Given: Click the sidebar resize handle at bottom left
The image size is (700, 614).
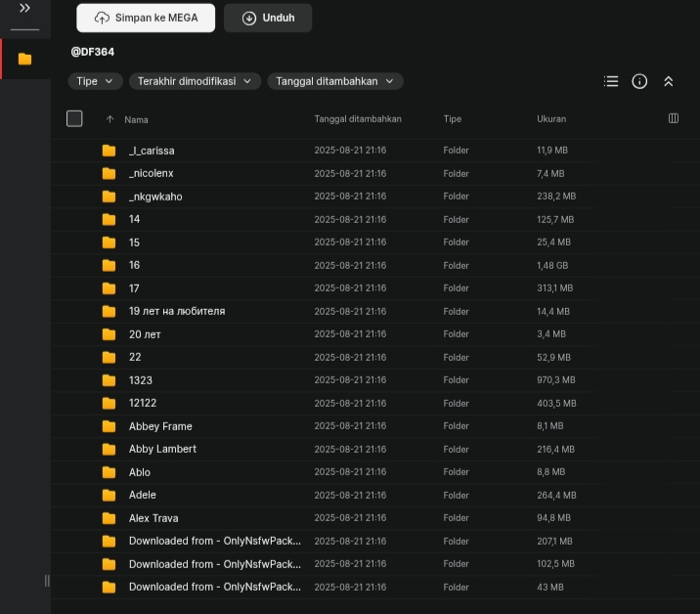Looking at the screenshot, I should pos(46,581).
